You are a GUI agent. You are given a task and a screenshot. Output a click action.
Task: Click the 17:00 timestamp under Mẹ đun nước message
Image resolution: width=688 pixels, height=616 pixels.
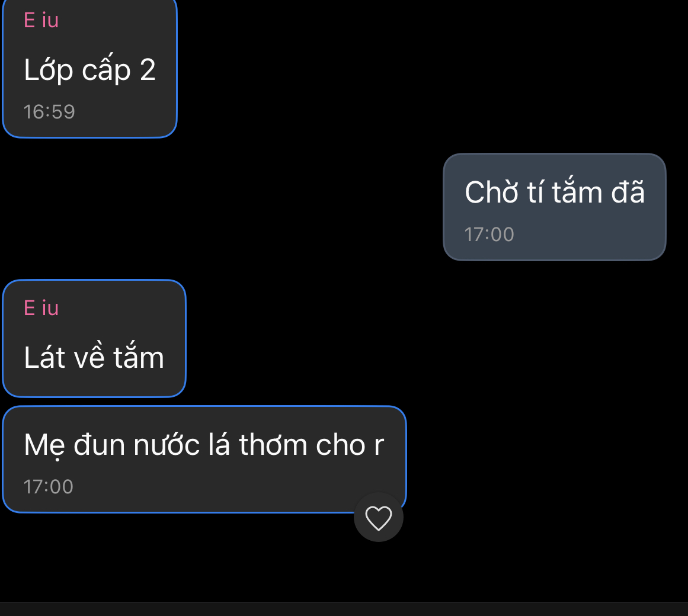click(x=48, y=487)
